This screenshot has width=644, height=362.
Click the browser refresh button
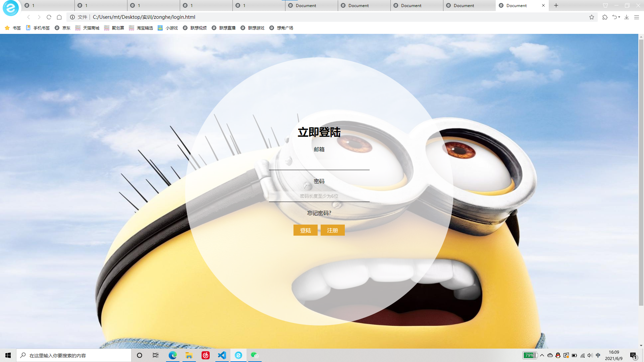tap(49, 17)
